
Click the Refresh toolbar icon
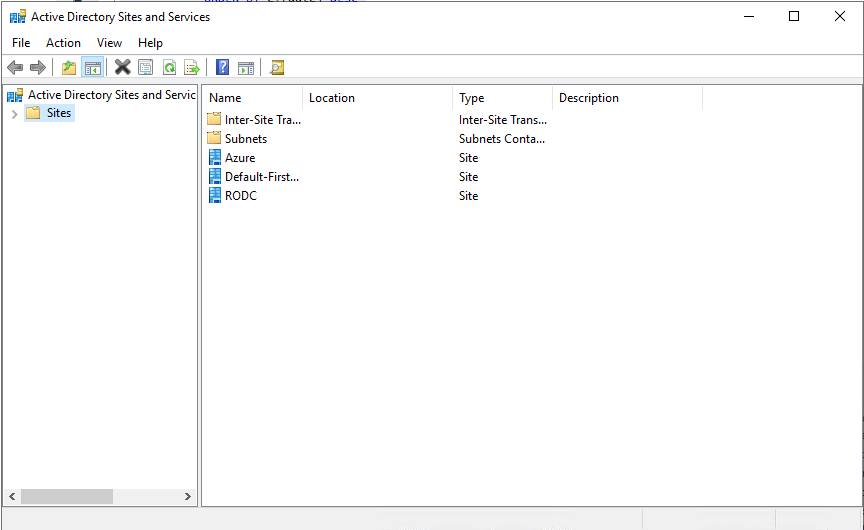(x=169, y=68)
